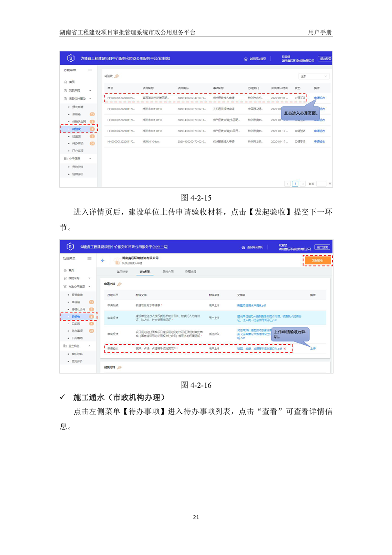Open 已办事项 in upper sidebar
The height and width of the screenshot is (555, 392).
[x=78, y=151]
